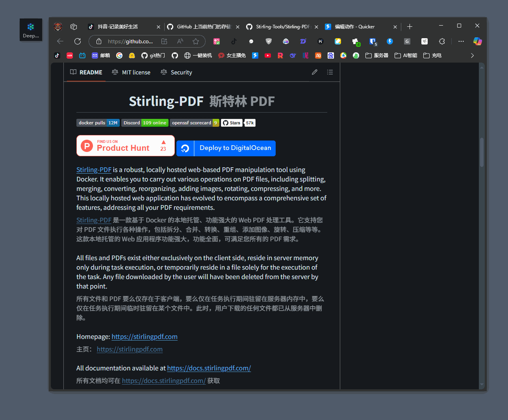
Task: Open the Stirling-PDF link in English paragraph
Action: 94,170
